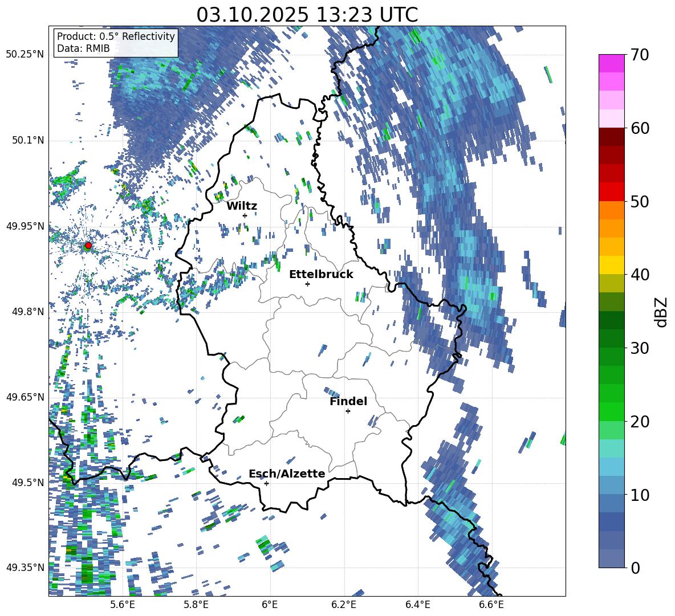Click the Esch/Alzette station cross marker
The height and width of the screenshot is (616, 675).
[x=266, y=483]
